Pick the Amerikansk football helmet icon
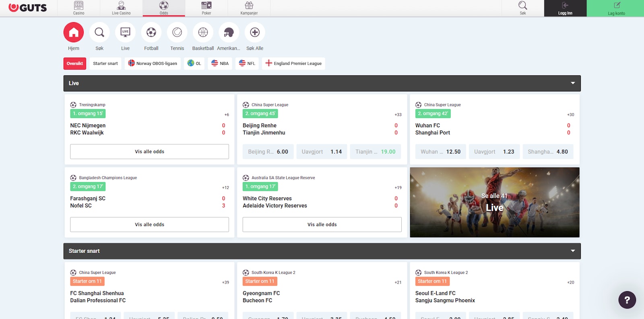Image resolution: width=644 pixels, height=319 pixels. pos(229,33)
